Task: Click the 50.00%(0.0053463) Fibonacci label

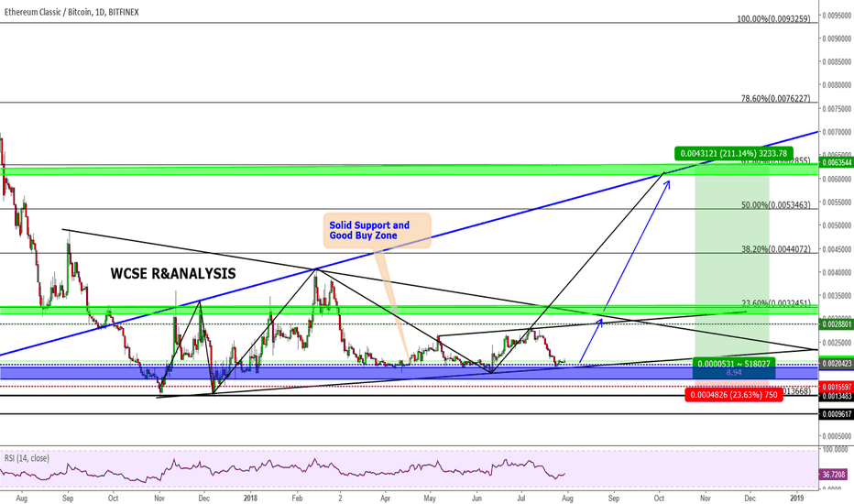Action: [775, 205]
